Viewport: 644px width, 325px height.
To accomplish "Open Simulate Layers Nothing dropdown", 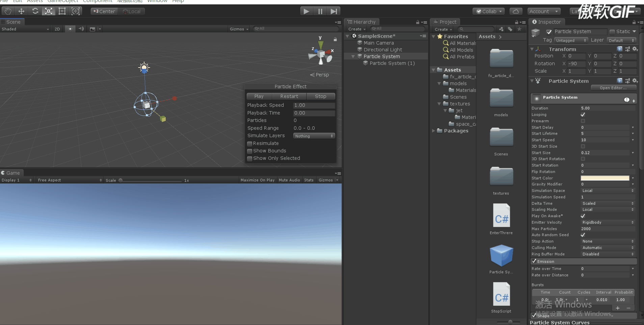I will pos(314,136).
